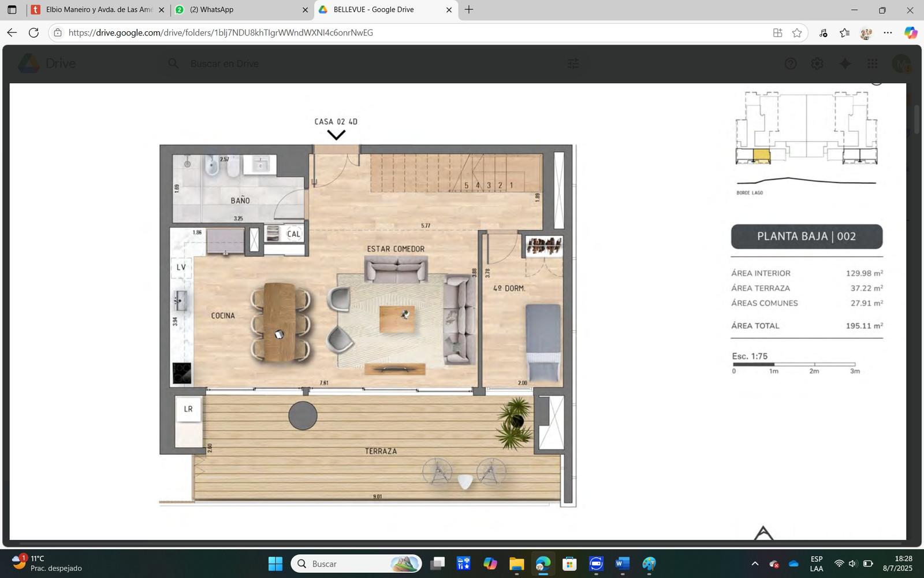Image resolution: width=924 pixels, height=578 pixels.
Task: Open the media control music note icon
Action: [x=824, y=33]
